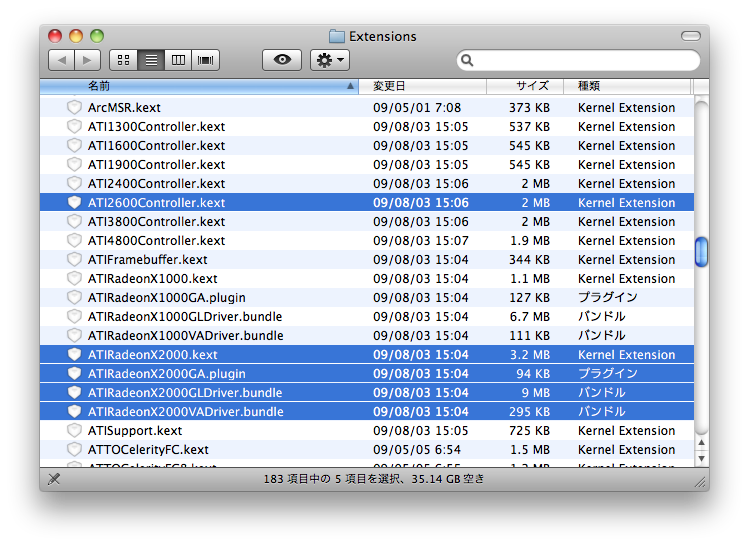Click the 09/05/01 7:08 modified date

tap(417, 107)
